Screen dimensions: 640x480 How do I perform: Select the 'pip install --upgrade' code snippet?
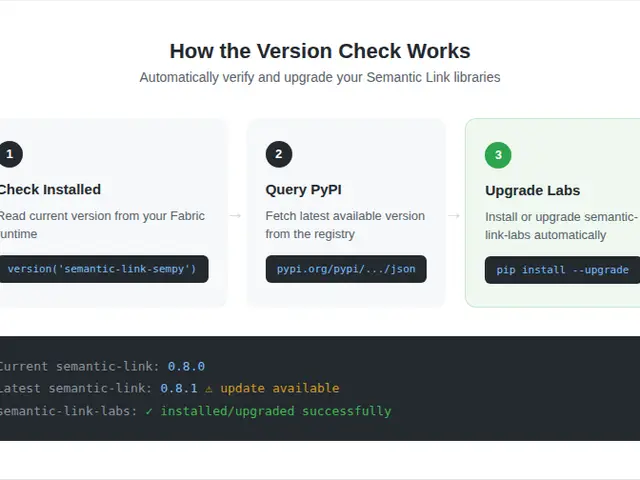pos(562,270)
